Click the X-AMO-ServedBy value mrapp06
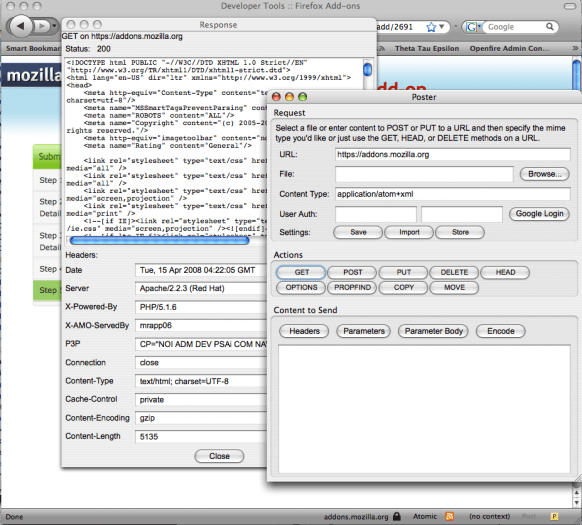This screenshot has height=525, width=582. tap(201, 326)
